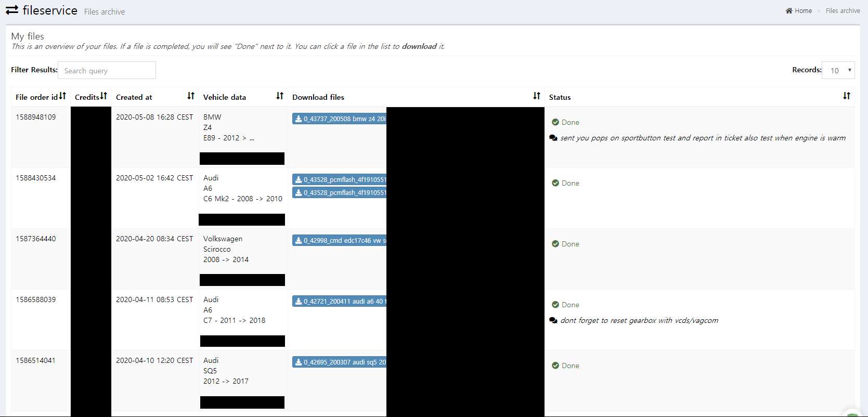This screenshot has height=417, width=868.
Task: Click BMW Z4 vehicle data cell
Action: [243, 137]
